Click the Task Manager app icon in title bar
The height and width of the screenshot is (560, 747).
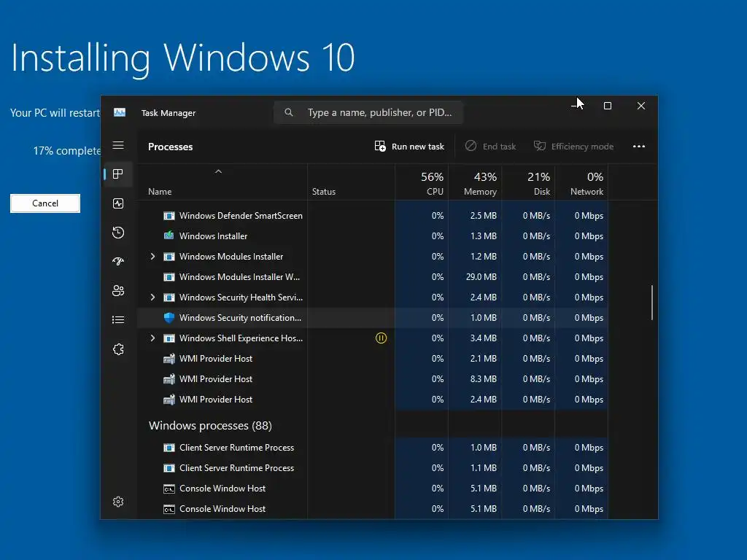(120, 112)
